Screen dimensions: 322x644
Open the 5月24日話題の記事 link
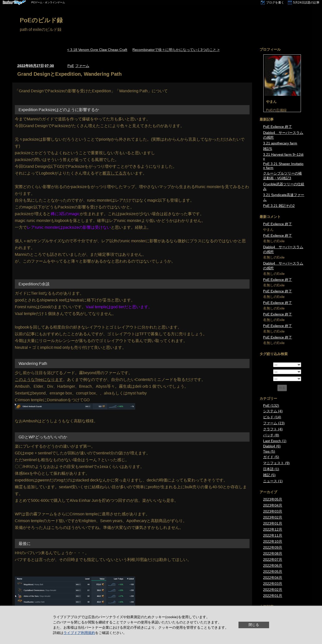click(x=306, y=3)
